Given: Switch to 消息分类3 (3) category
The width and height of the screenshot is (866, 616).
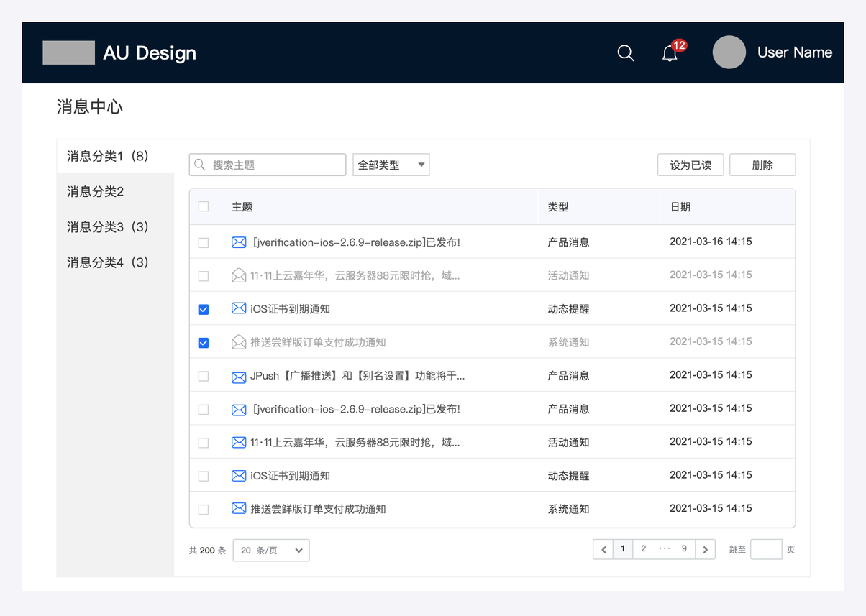Looking at the screenshot, I should (108, 226).
